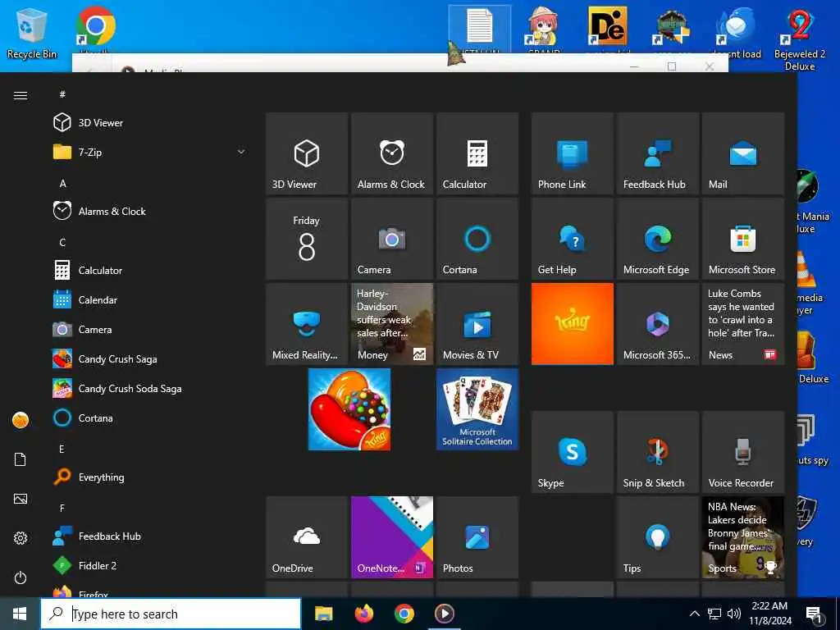840x630 pixels.
Task: Open the Cortana tile
Action: click(477, 239)
